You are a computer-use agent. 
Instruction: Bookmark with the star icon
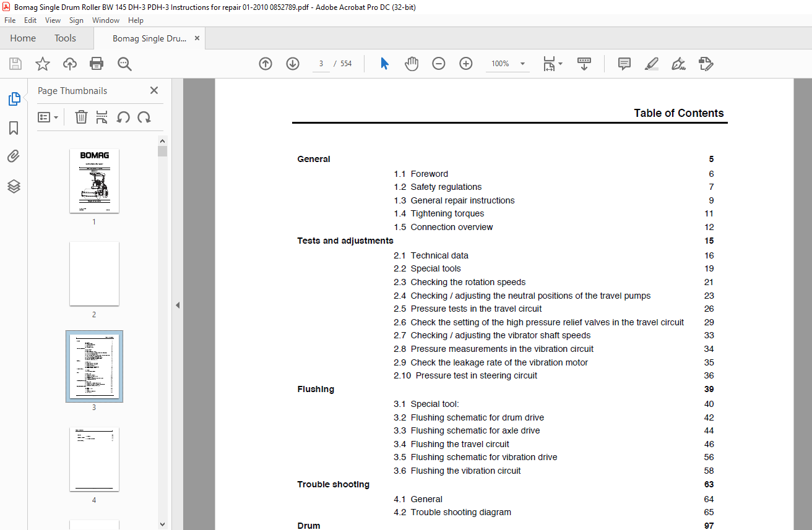click(x=43, y=64)
